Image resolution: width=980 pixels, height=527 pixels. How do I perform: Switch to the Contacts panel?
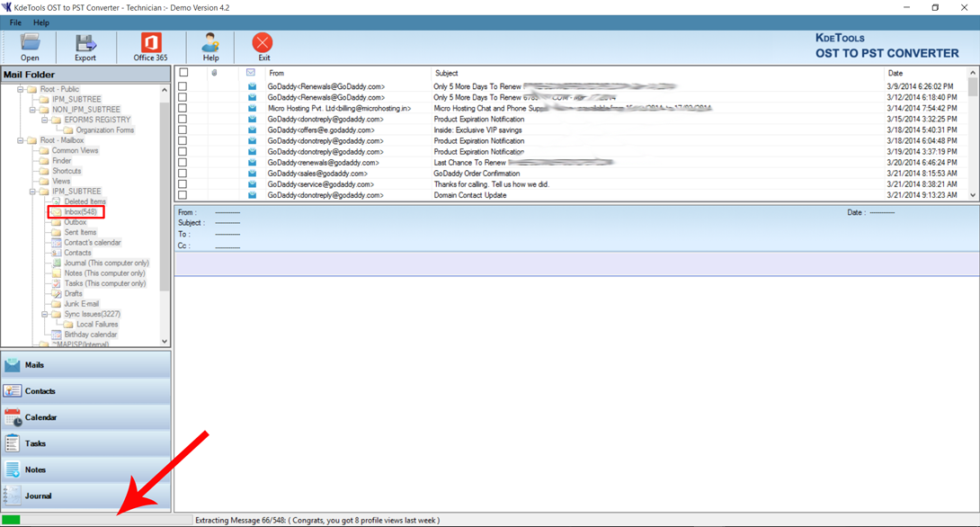pyautogui.click(x=85, y=391)
